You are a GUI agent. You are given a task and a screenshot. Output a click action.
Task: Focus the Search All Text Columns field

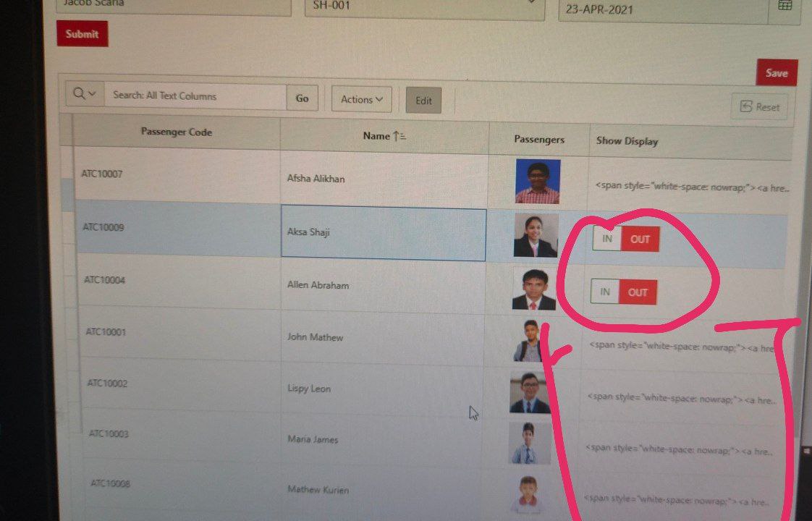(195, 96)
